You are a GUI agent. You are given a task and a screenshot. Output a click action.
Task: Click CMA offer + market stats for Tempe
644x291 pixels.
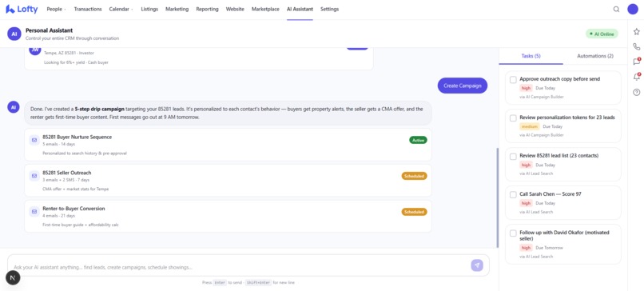(x=76, y=189)
